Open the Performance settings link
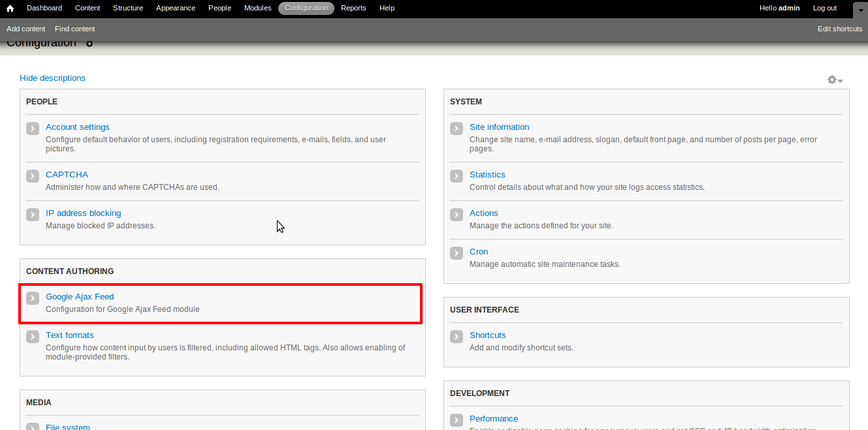868x430 pixels. tap(494, 419)
